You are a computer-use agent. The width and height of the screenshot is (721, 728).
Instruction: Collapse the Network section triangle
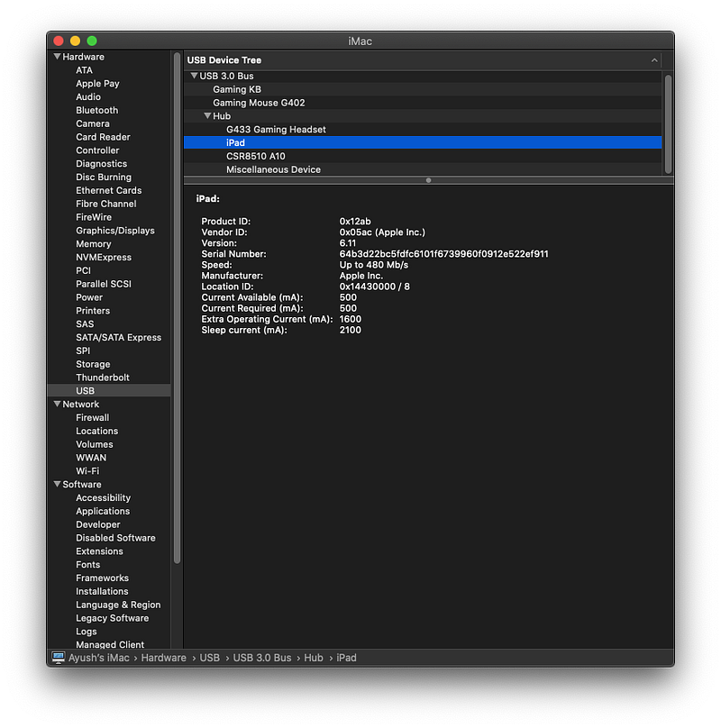[x=57, y=404]
